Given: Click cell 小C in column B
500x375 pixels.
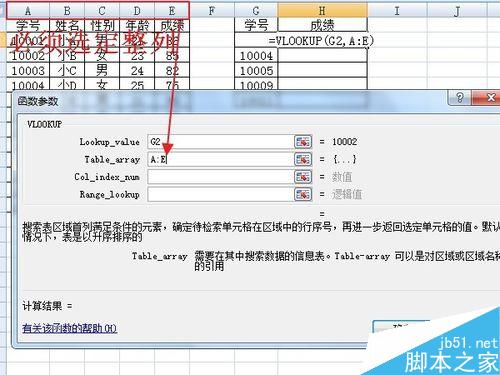Looking at the screenshot, I should click(x=67, y=70).
